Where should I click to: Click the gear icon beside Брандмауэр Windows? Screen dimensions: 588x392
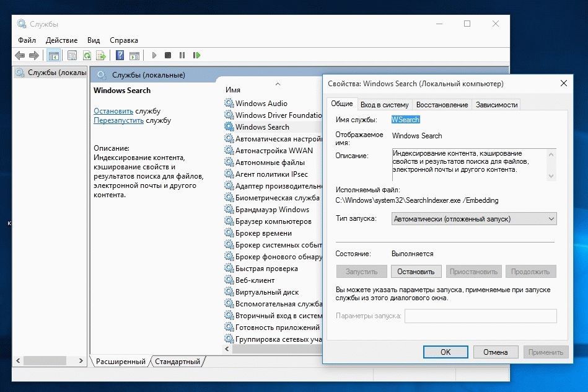point(229,209)
